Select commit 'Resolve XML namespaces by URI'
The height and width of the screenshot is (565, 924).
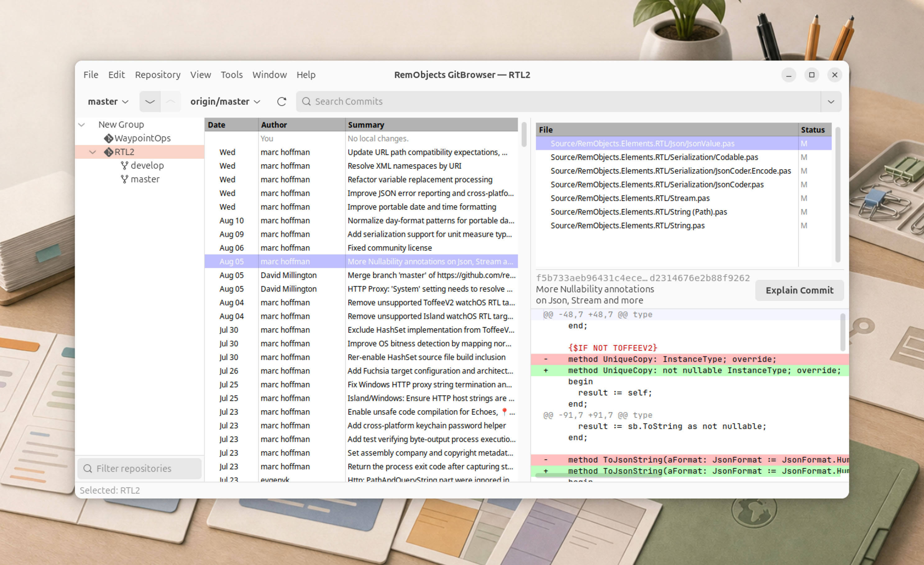coord(361,166)
